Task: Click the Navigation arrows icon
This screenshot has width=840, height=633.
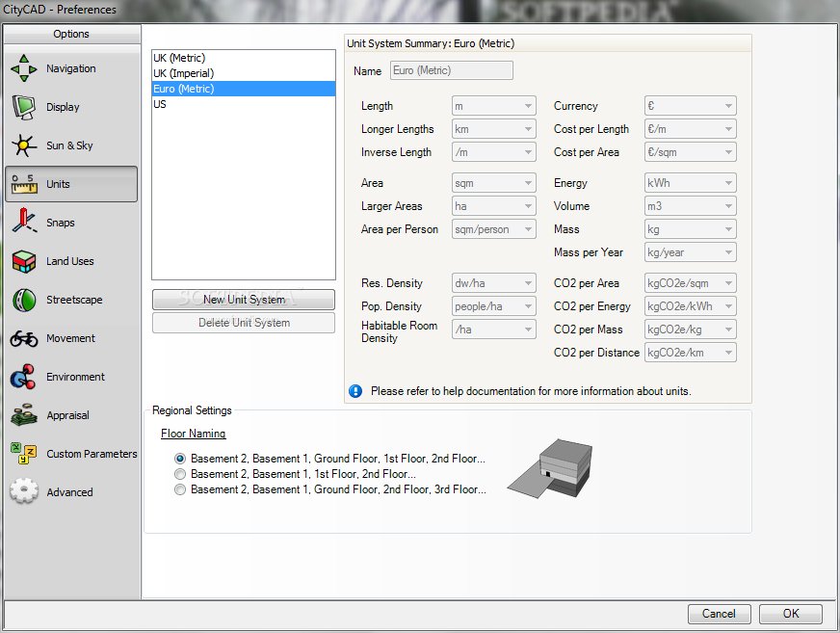Action: 23,68
